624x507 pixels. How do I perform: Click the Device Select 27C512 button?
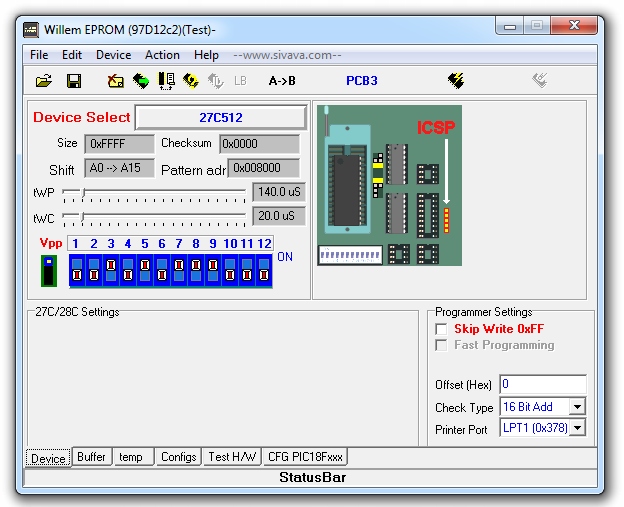[x=221, y=117]
